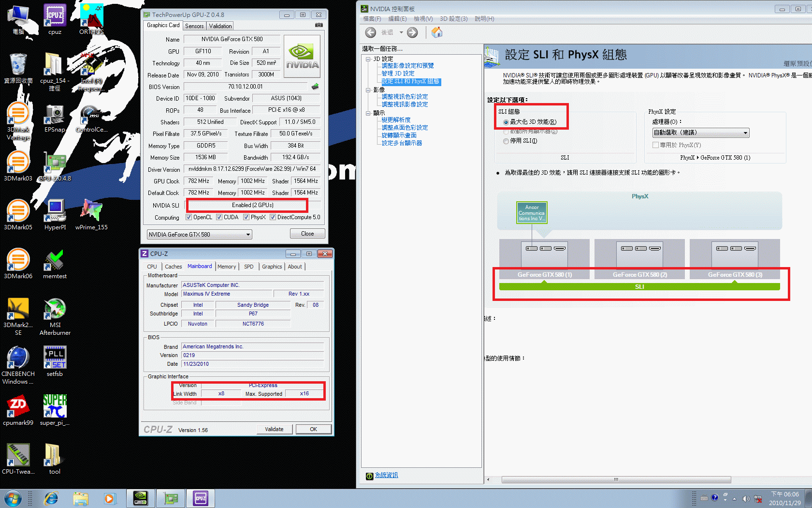
Task: Collapse the display (顯示) tree node
Action: coord(368,113)
